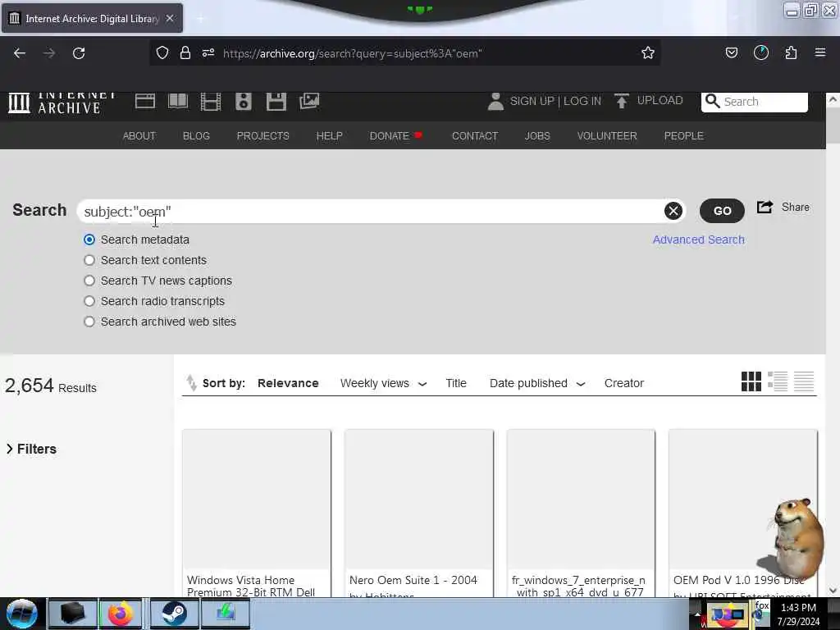Screen dimensions: 840x630
Task: Open site permissions icon in address bar
Action: coord(208,52)
